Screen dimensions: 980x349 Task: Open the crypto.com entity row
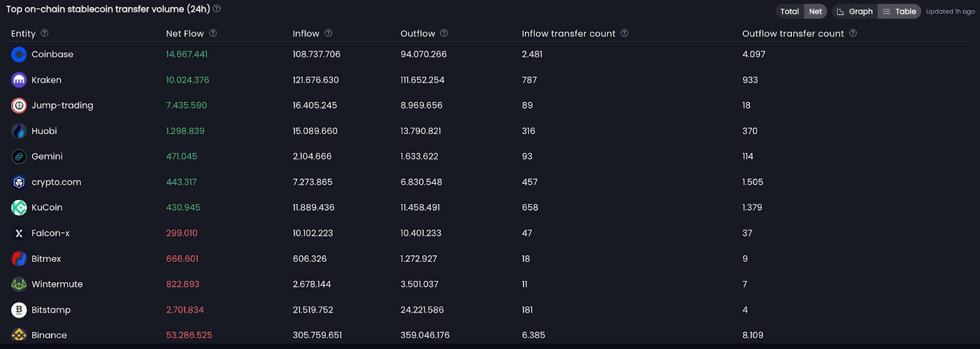[490, 182]
